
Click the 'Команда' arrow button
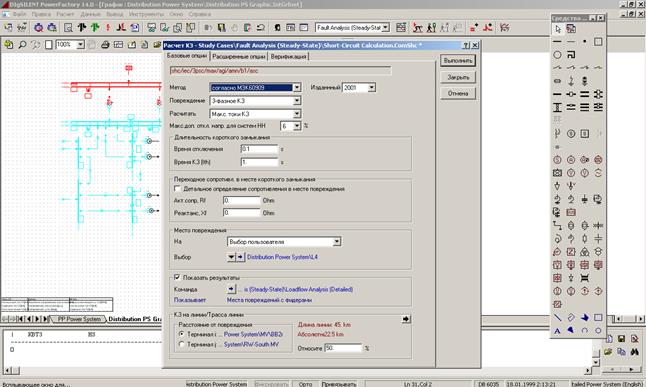231,289
